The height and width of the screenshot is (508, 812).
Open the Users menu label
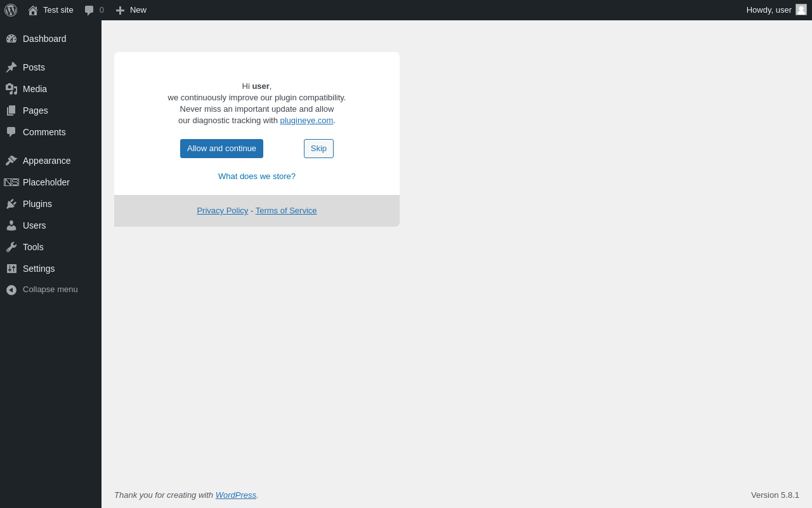pos(34,225)
